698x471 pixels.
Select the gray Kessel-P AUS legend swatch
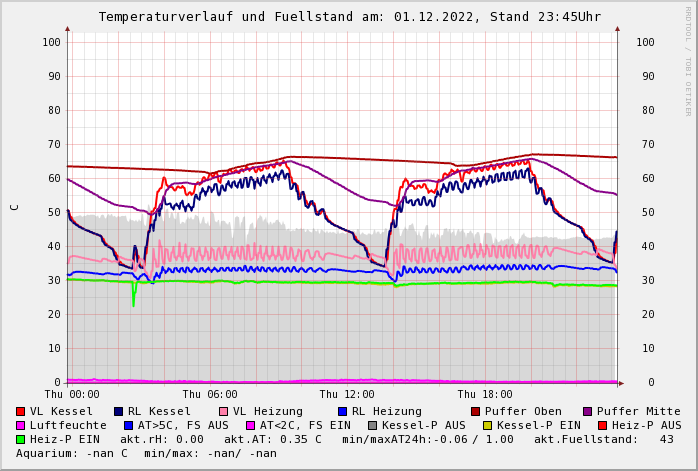coord(373,426)
